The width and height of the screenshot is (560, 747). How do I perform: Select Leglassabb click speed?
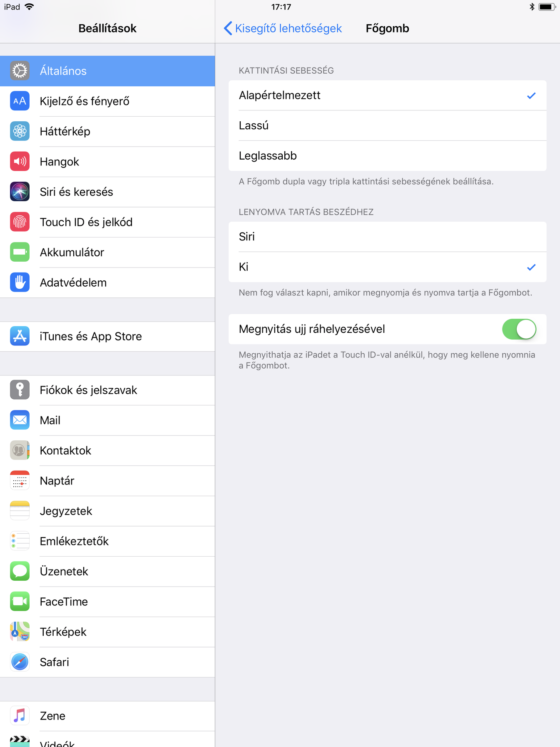[387, 156]
